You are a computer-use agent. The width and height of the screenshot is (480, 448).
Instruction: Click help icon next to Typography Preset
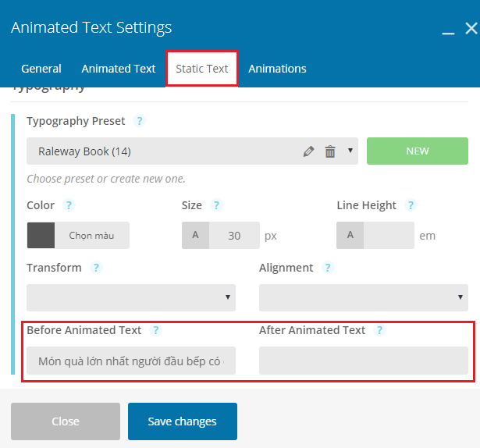(x=139, y=121)
